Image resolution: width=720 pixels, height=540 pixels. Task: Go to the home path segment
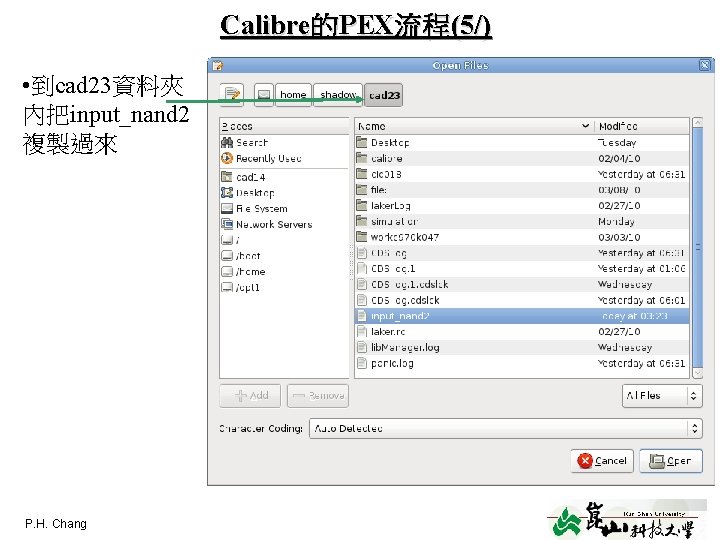coord(293,95)
